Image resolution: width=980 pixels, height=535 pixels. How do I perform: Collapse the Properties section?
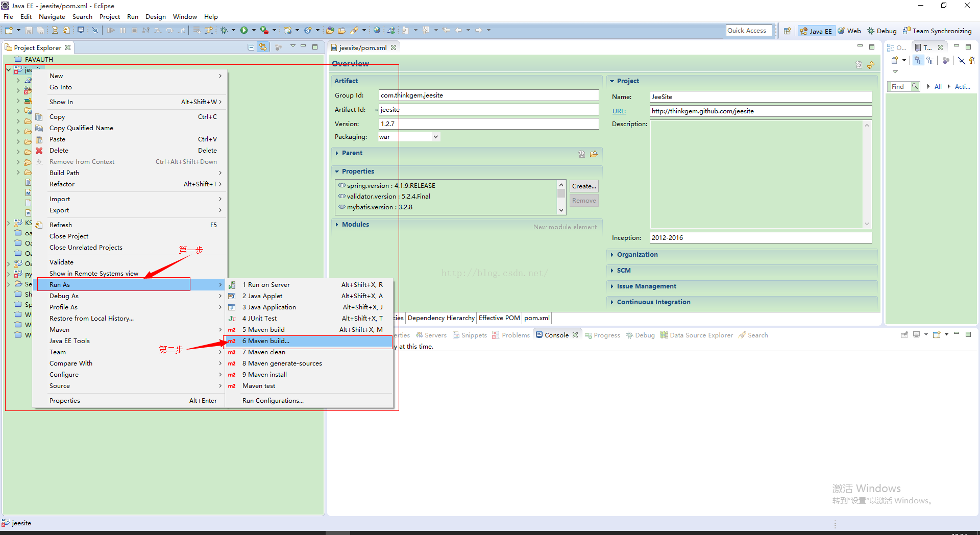coord(337,172)
